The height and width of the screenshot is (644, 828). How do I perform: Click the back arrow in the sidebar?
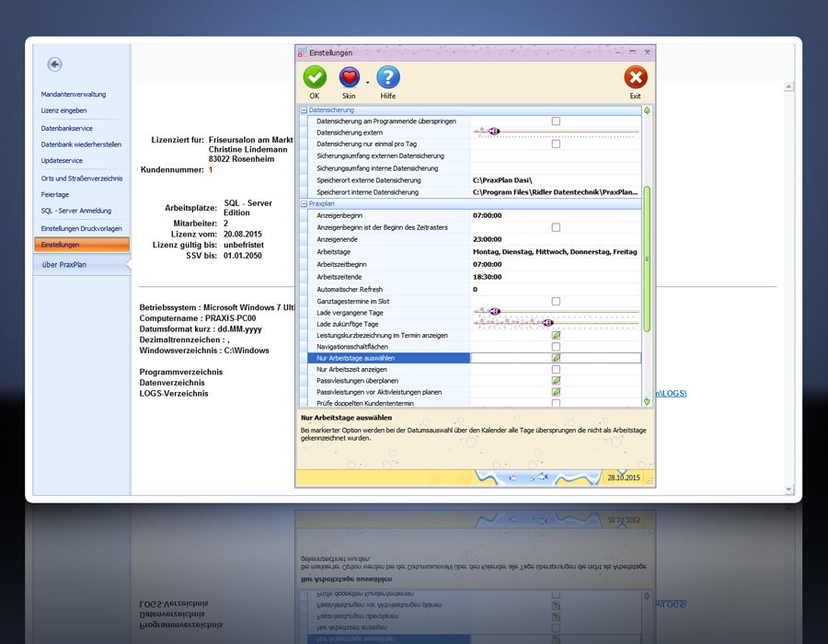pos(54,64)
